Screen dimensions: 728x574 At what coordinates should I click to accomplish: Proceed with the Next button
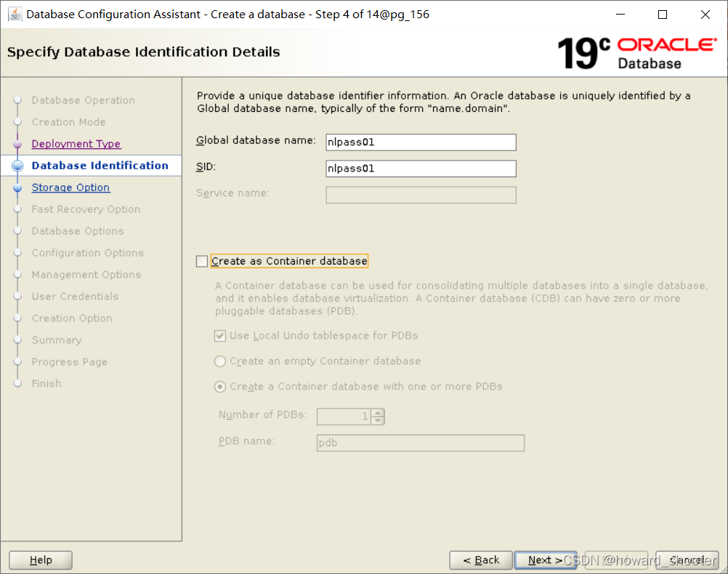[x=546, y=560]
